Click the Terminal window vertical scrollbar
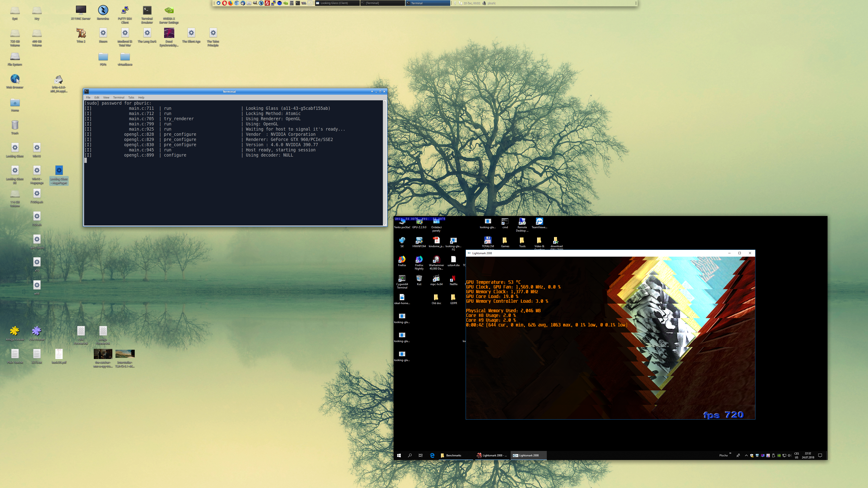Viewport: 868px width, 488px height. click(x=384, y=163)
